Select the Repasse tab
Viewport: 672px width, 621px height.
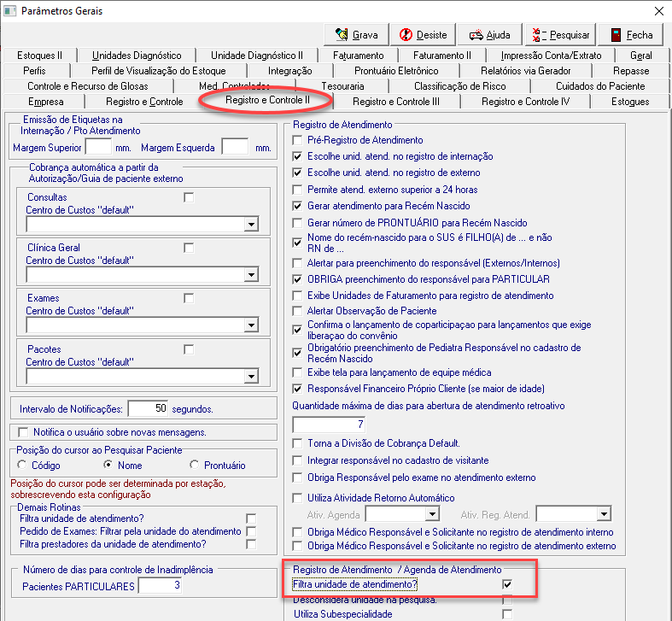click(x=631, y=71)
